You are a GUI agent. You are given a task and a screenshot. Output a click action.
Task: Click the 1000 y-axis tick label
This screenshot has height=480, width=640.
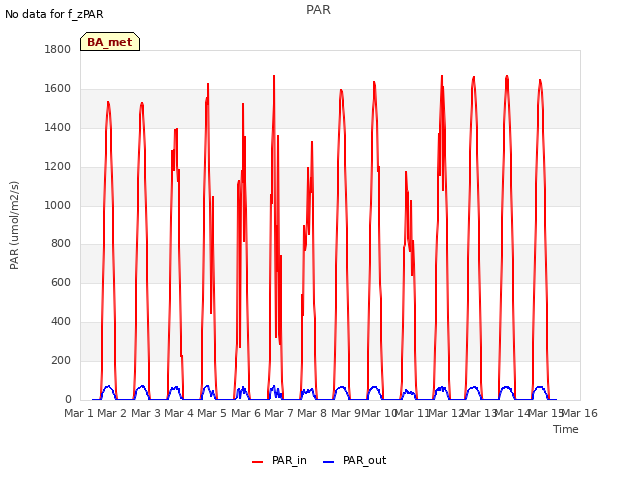(58, 205)
